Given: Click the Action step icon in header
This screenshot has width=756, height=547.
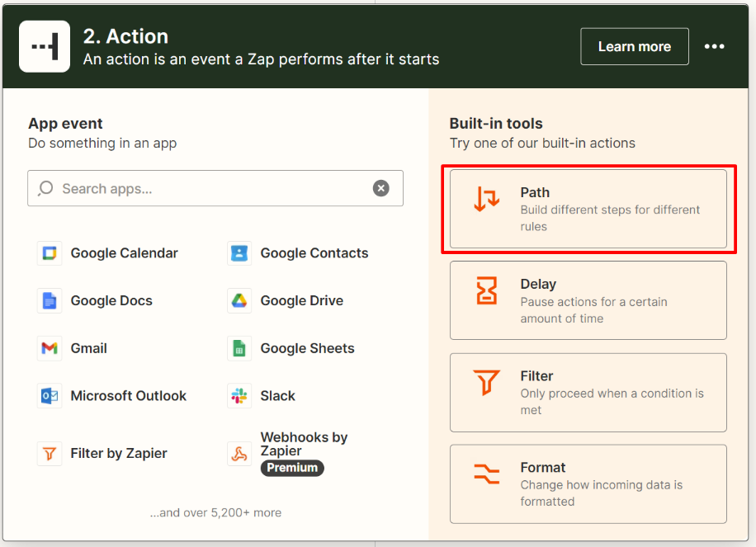Looking at the screenshot, I should coord(45,47).
